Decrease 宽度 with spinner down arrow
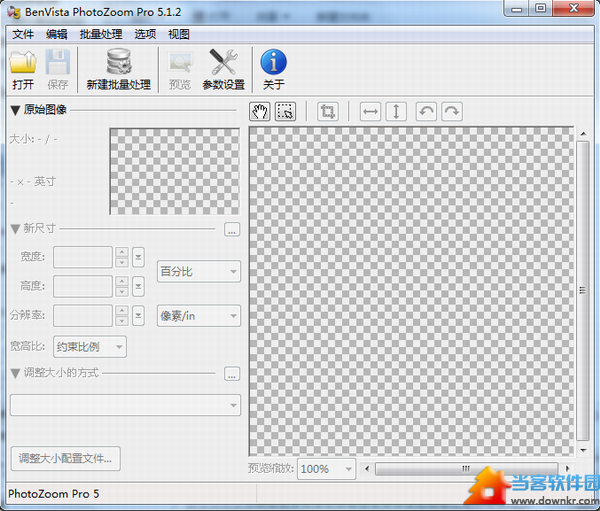The width and height of the screenshot is (600, 511). click(122, 263)
